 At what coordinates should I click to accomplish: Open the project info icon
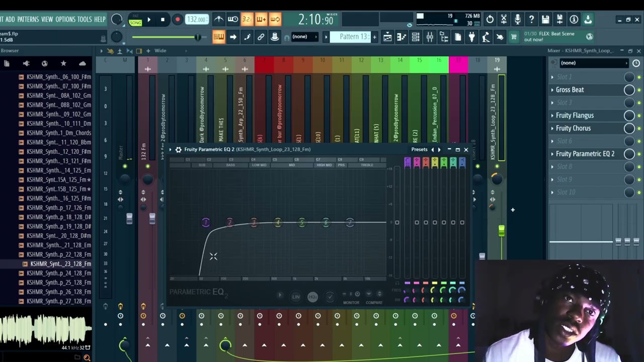[x=574, y=20]
